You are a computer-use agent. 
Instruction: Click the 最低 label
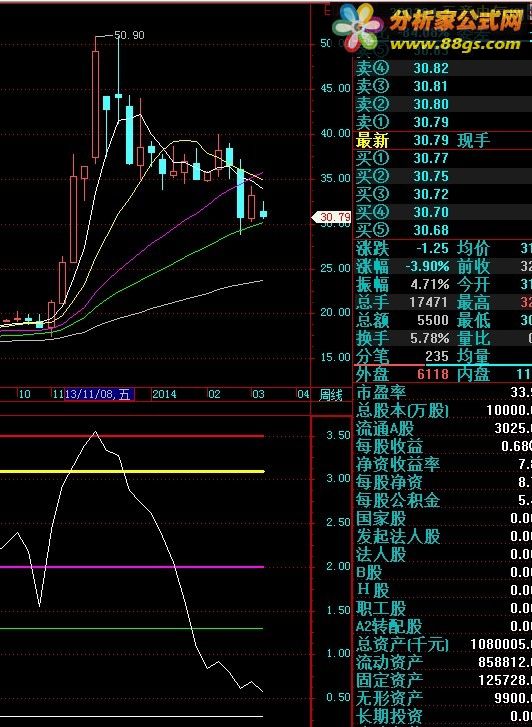[x=473, y=320]
